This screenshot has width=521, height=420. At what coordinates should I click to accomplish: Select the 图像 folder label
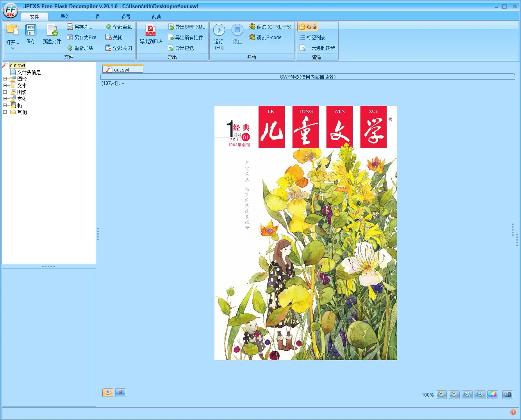(22, 92)
